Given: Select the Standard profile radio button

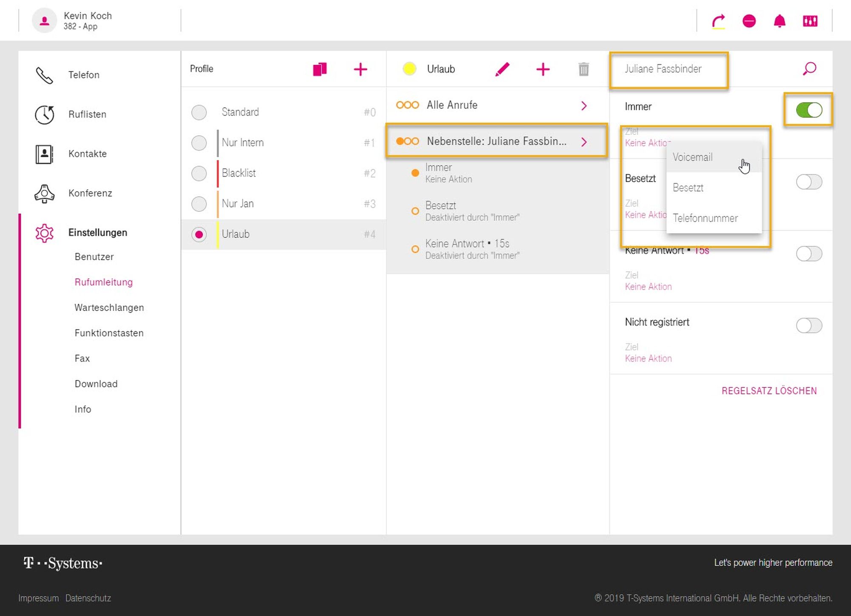Looking at the screenshot, I should point(199,112).
